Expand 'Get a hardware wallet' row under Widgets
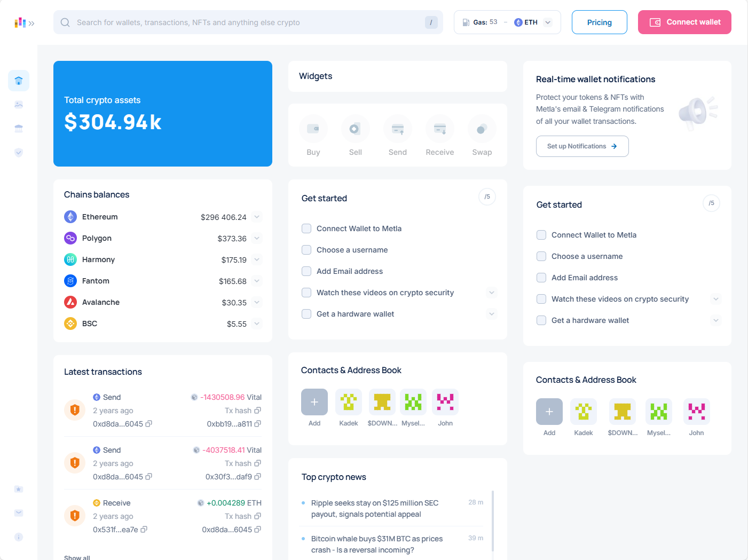This screenshot has height=560, width=748. 492,314
